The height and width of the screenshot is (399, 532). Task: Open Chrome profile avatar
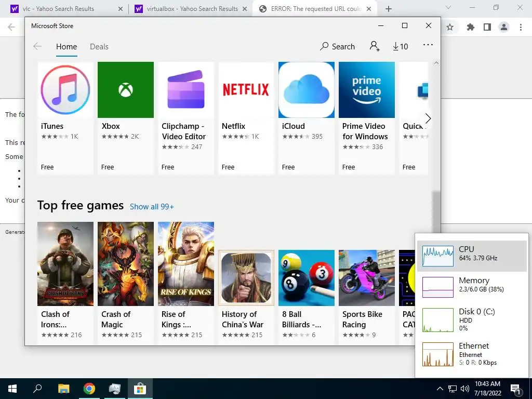(x=504, y=27)
